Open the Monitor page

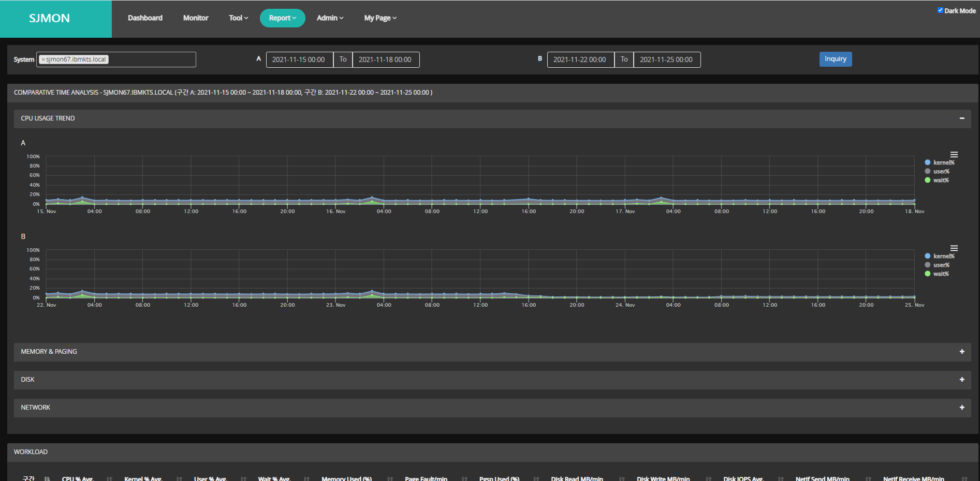[x=196, y=18]
